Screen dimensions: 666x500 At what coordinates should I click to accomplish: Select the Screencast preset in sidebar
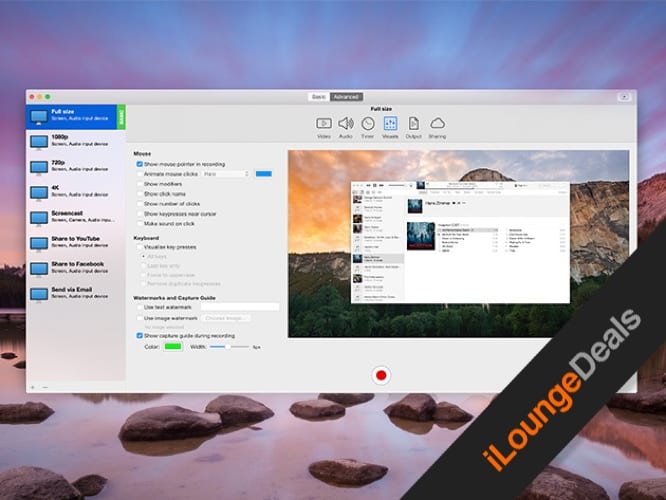tap(75, 217)
